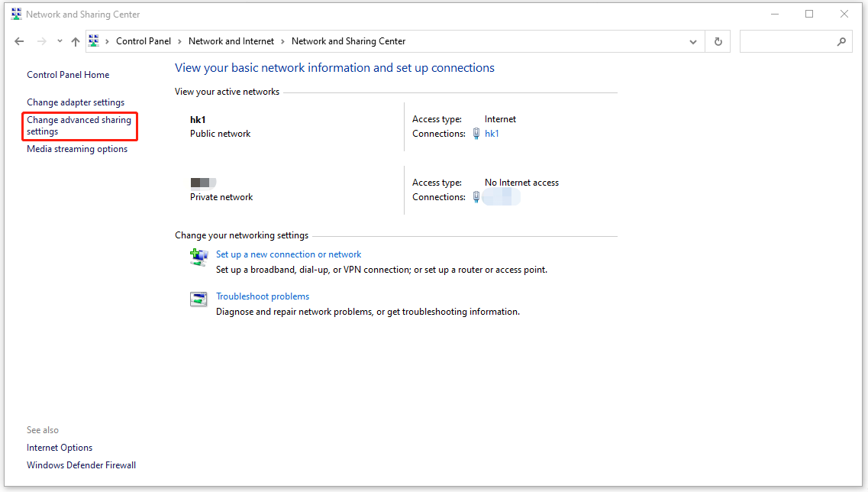The width and height of the screenshot is (868, 492).
Task: Open the hk1 connection status link
Action: tap(492, 133)
